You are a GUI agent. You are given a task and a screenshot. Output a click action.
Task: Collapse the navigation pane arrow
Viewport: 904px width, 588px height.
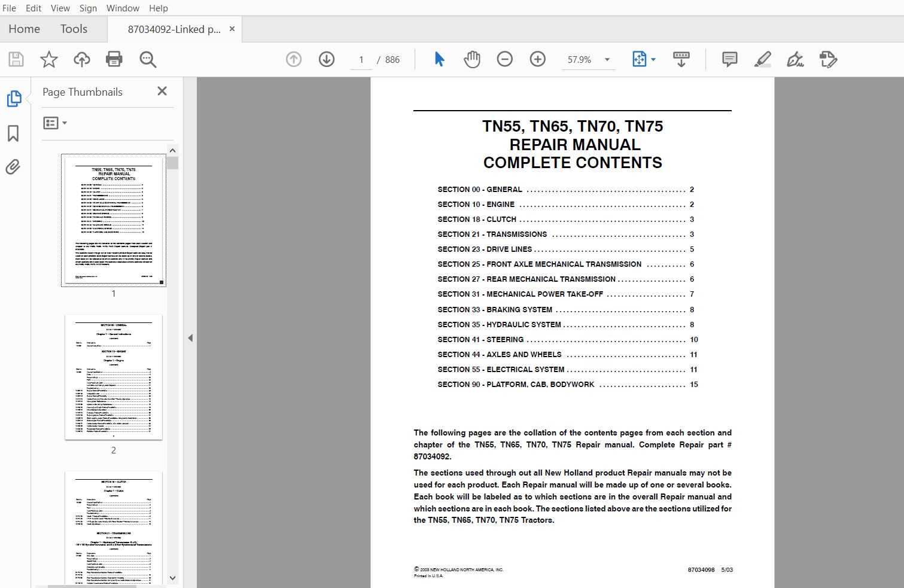(190, 338)
